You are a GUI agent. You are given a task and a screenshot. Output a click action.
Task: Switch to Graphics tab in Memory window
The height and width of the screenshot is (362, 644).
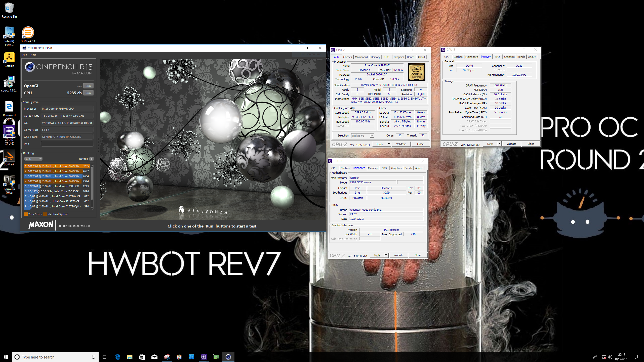[509, 57]
